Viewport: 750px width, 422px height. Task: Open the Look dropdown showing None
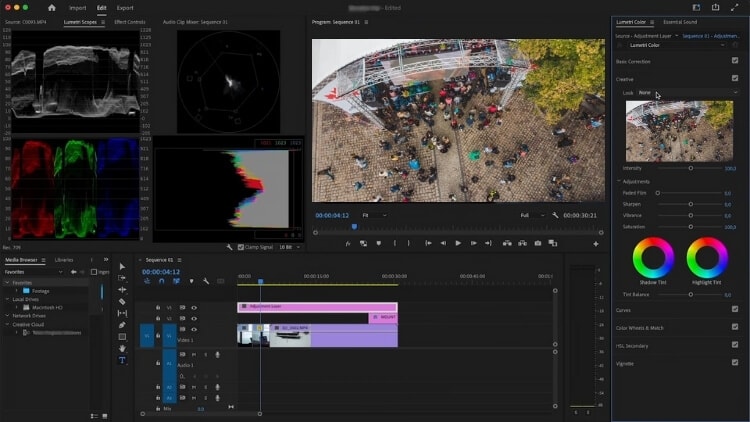click(688, 92)
